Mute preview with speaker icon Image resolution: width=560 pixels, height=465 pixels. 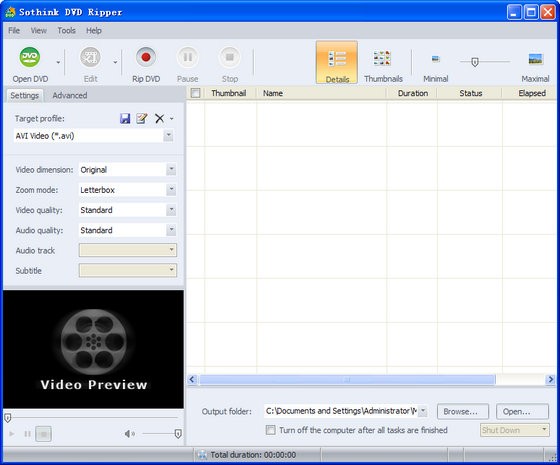(129, 434)
